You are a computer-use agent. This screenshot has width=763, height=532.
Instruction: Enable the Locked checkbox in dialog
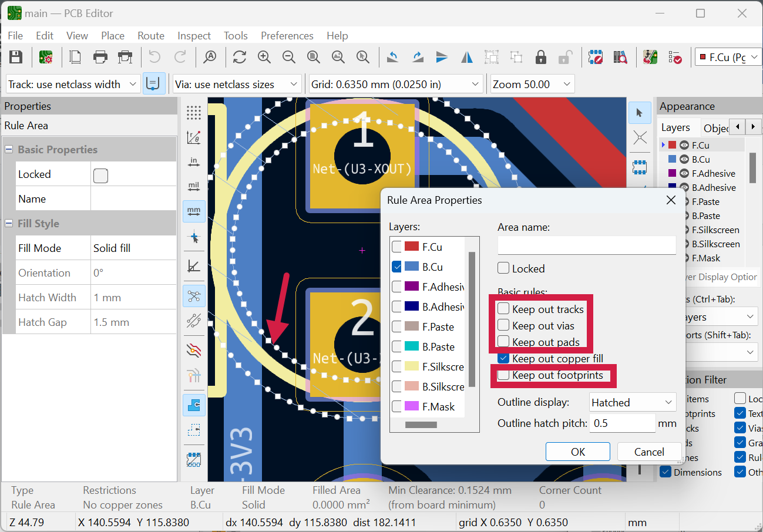pos(503,268)
